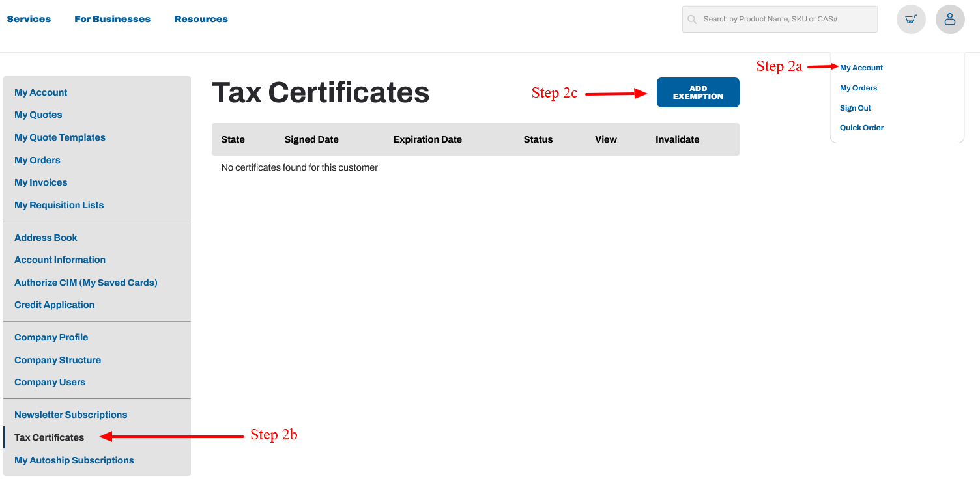The image size is (980, 483).
Task: Navigate to Company Users
Action: [x=50, y=382]
